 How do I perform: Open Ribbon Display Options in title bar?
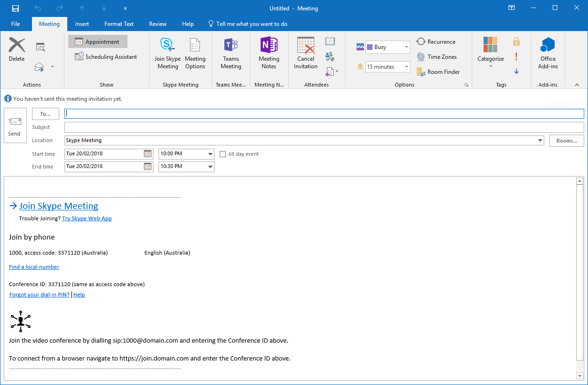pos(512,8)
